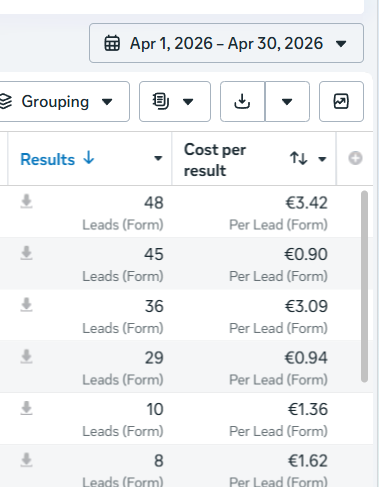
Task: Click the calendar icon in date range
Action: pos(112,43)
